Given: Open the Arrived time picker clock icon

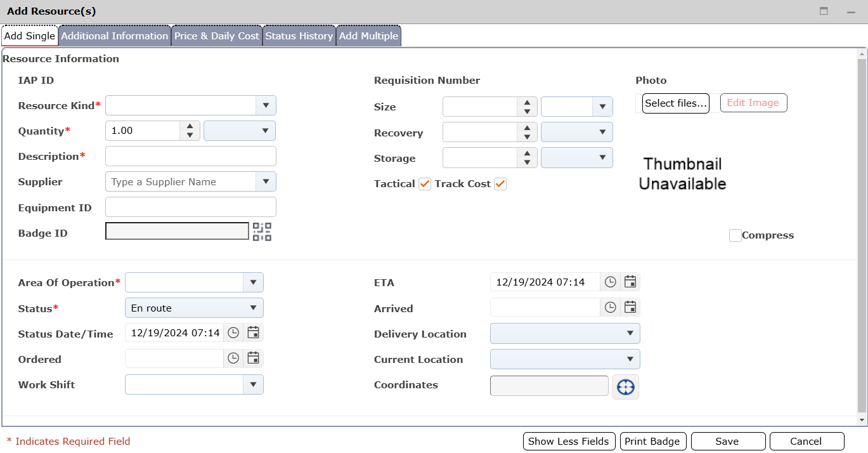Looking at the screenshot, I should point(610,307).
